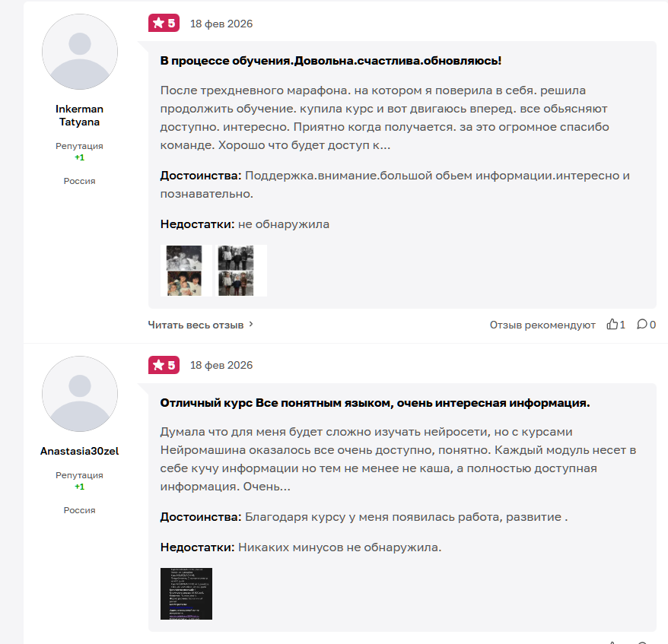Click the first review's date 18 фев 2026
This screenshot has width=668, height=644.
point(221,24)
